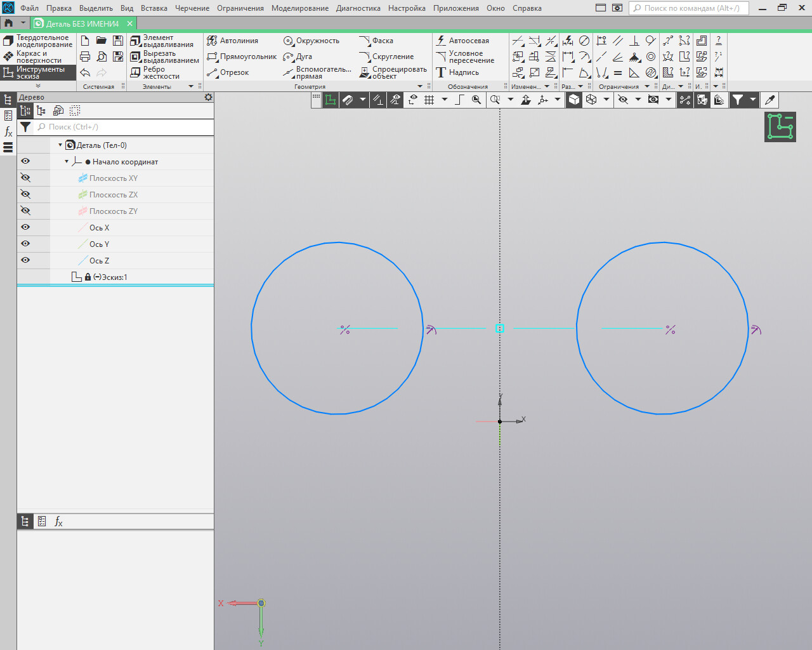The height and width of the screenshot is (650, 812).
Task: Collapse the Начало координат node
Action: [x=67, y=162]
